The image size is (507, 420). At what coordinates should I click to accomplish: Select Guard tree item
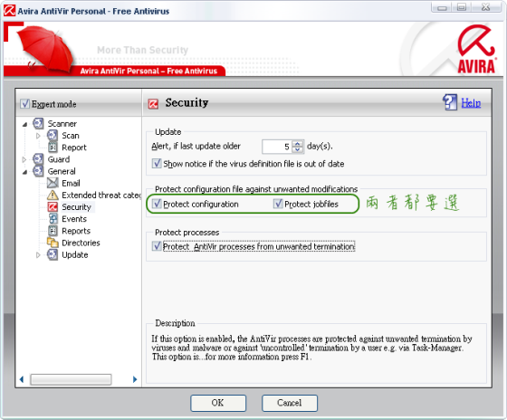click(x=59, y=159)
